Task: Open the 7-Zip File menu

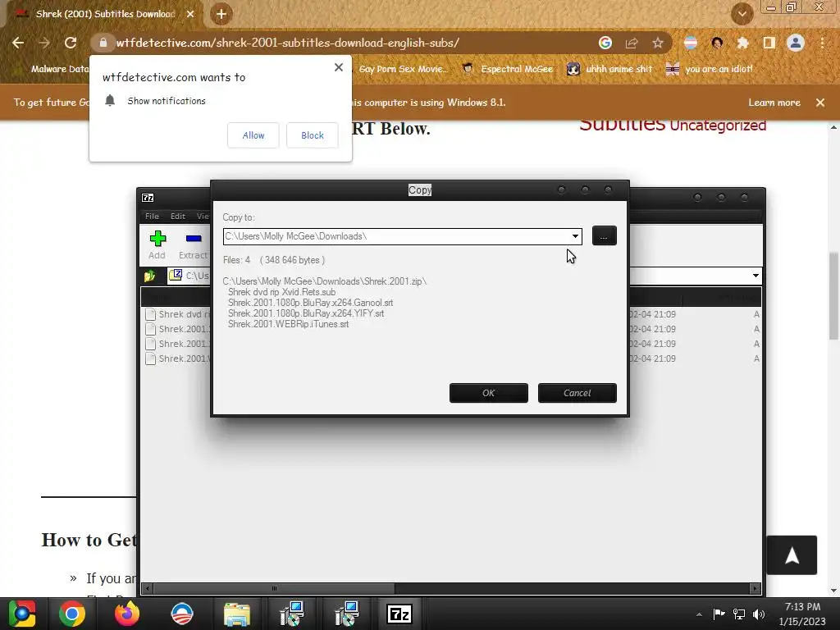Action: click(152, 216)
